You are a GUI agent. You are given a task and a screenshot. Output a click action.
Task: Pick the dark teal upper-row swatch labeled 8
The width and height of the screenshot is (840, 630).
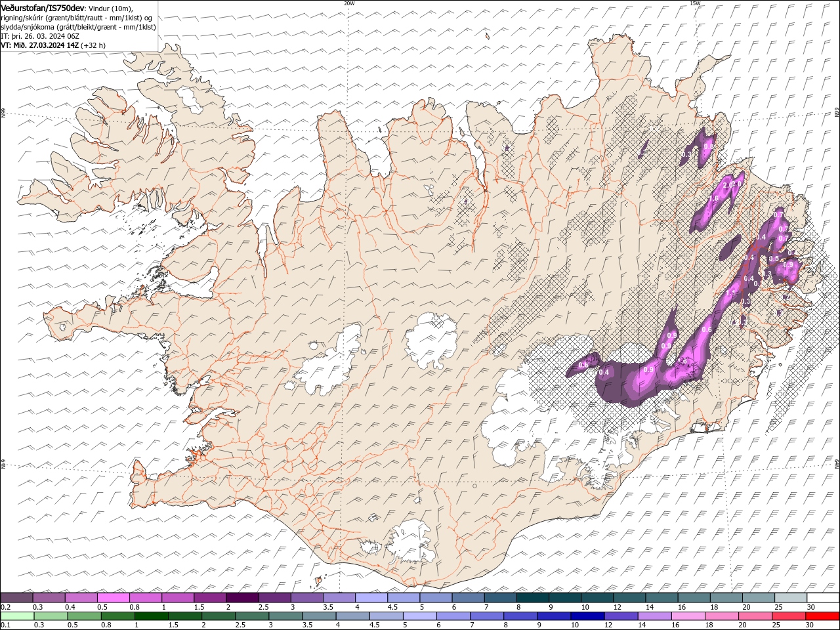tap(533, 597)
